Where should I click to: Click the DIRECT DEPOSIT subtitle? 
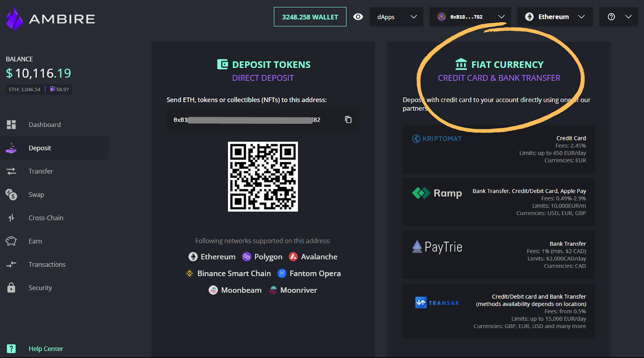pos(263,78)
